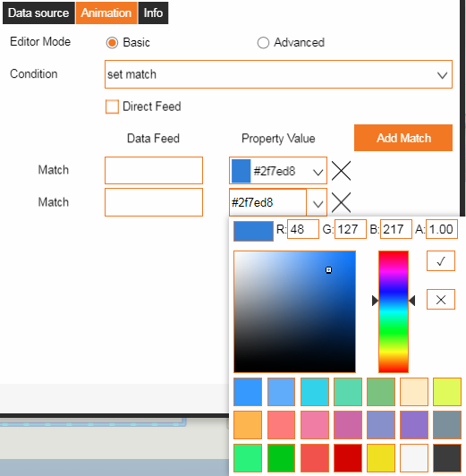Switch to the Data source tab
466x476 pixels.
tap(38, 13)
